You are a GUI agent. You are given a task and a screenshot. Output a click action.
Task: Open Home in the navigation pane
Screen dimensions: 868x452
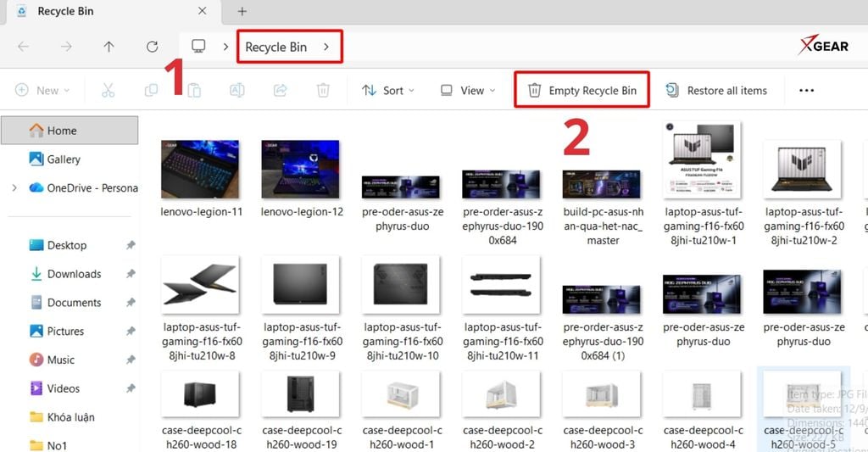[70, 130]
